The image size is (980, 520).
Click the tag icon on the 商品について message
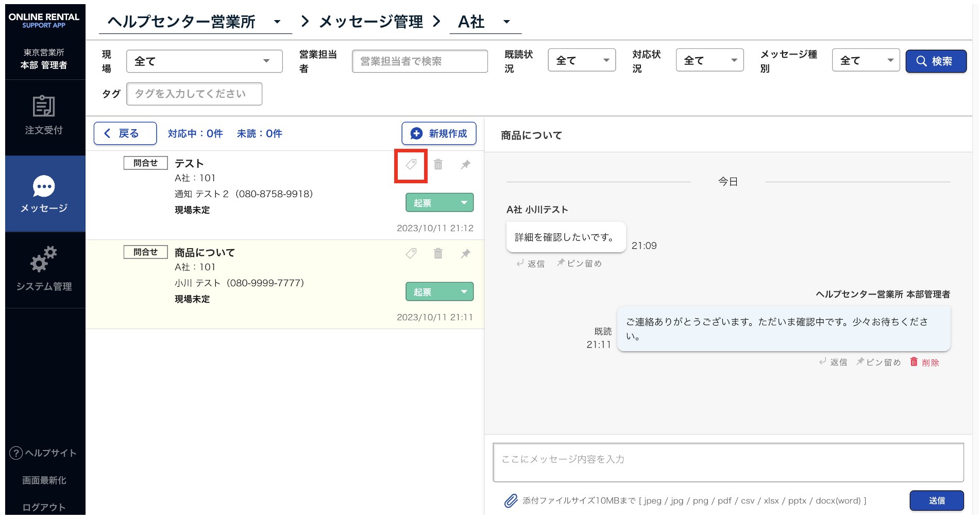[411, 253]
